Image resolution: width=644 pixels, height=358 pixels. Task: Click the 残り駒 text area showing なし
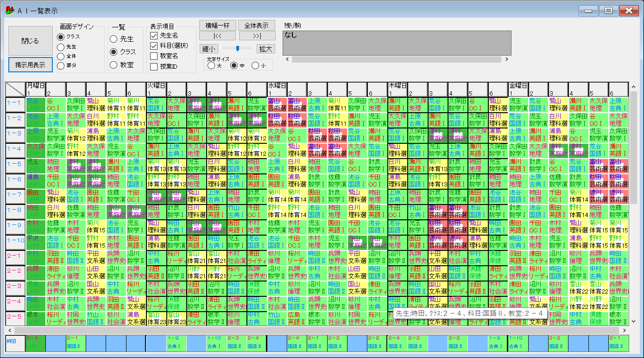click(x=397, y=43)
